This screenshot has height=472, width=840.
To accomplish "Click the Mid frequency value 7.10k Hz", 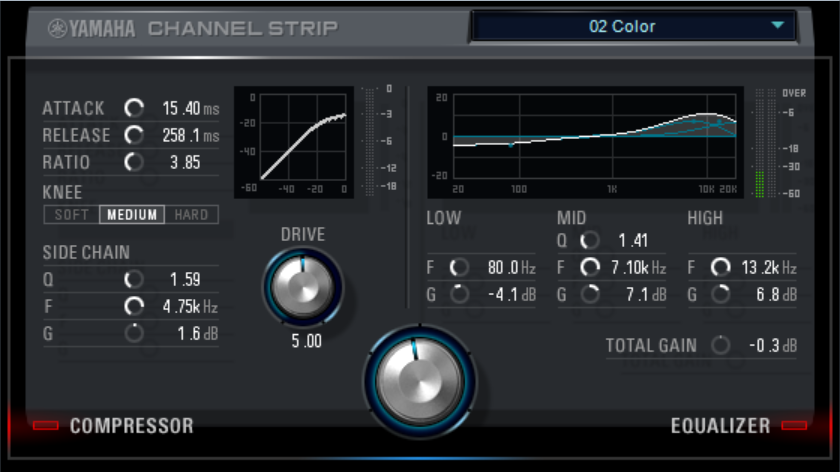I will point(639,267).
